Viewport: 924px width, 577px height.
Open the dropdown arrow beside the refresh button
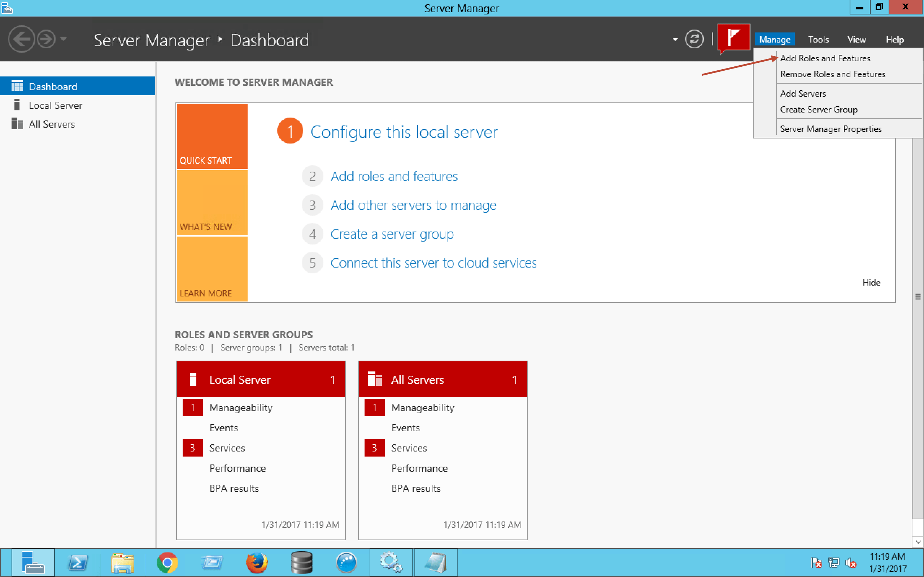(x=675, y=39)
